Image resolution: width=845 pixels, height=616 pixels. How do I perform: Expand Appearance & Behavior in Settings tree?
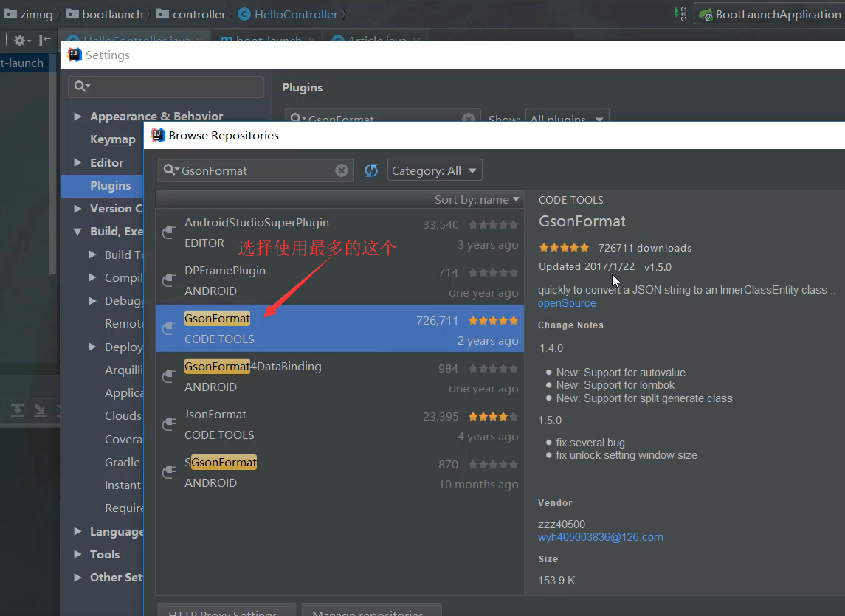77,117
